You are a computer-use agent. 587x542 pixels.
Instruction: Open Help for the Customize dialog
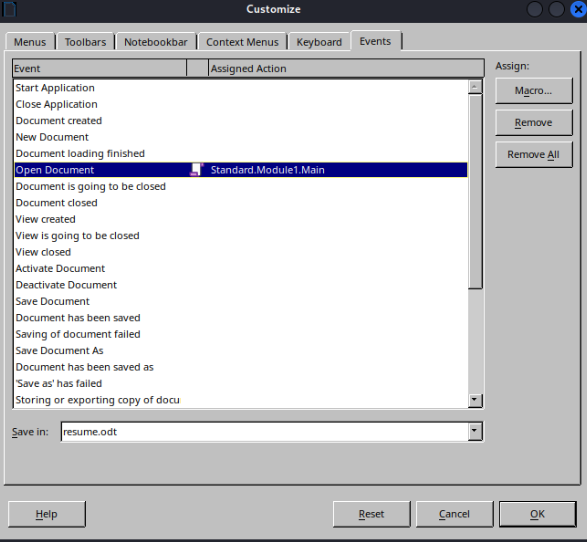tap(46, 514)
